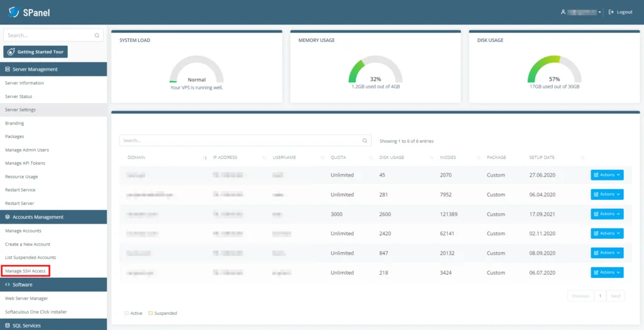Sort table by Domain column arrows

[204, 158]
